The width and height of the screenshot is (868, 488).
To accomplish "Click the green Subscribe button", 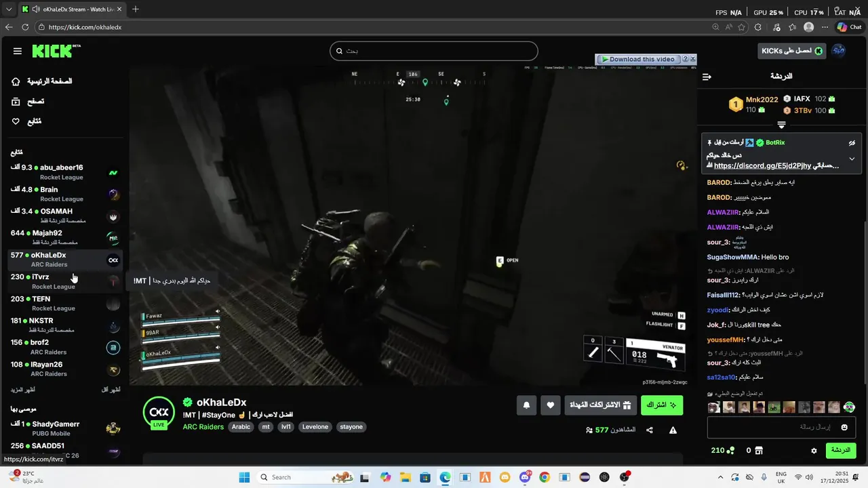I will 662,405.
